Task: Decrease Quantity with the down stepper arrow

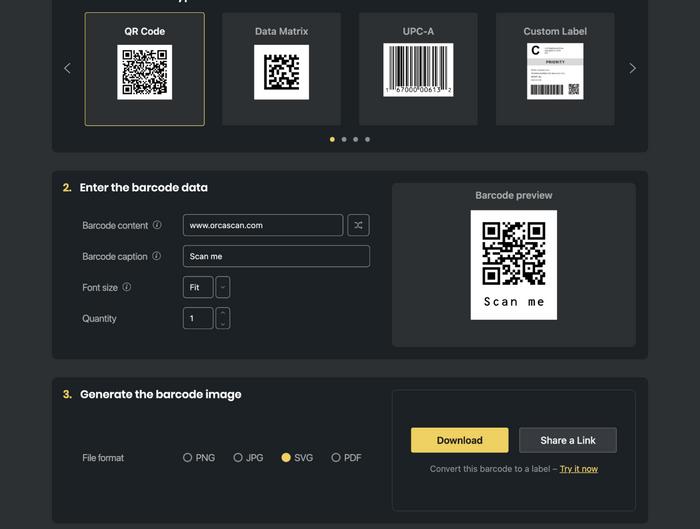Action: tap(223, 324)
